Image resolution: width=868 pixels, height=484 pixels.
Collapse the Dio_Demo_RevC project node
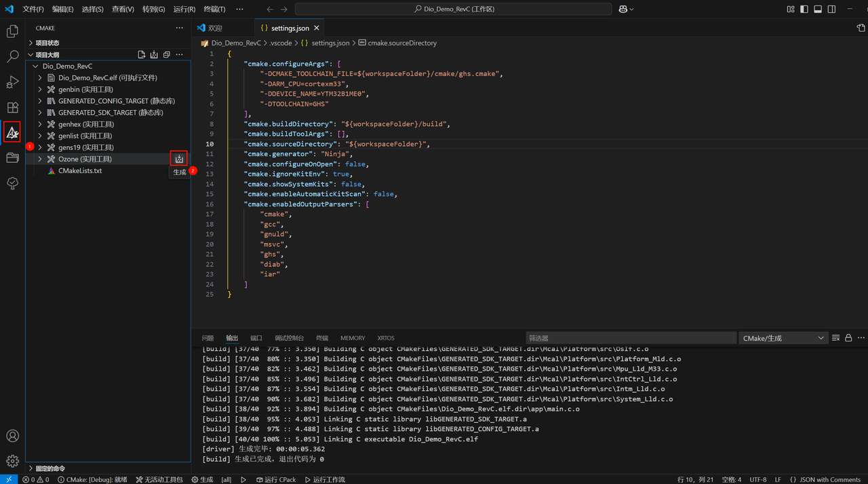click(35, 67)
